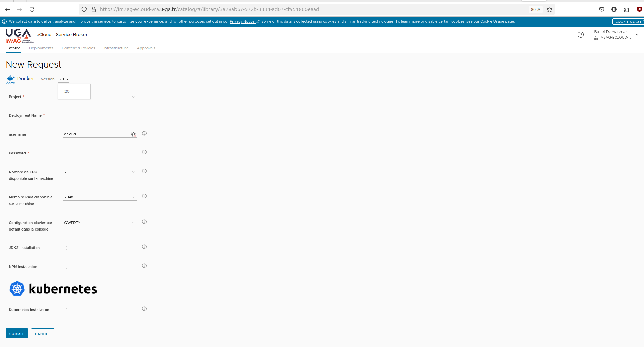Viewport: 644px width, 347px height.
Task: Open the help question mark icon
Action: [x=581, y=34]
